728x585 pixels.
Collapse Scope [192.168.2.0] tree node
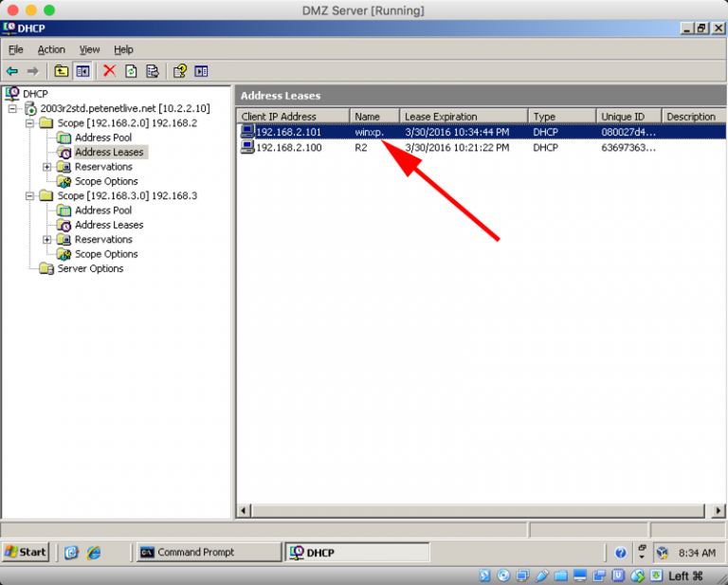pyautogui.click(x=29, y=123)
